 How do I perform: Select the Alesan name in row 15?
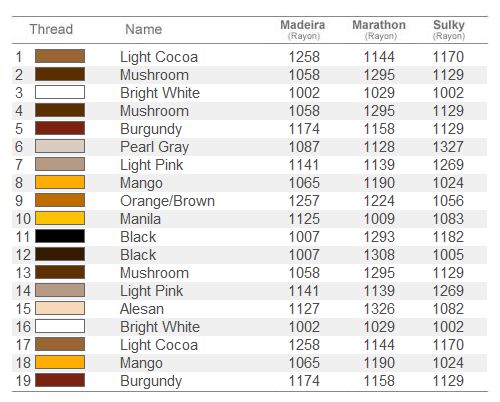[142, 309]
